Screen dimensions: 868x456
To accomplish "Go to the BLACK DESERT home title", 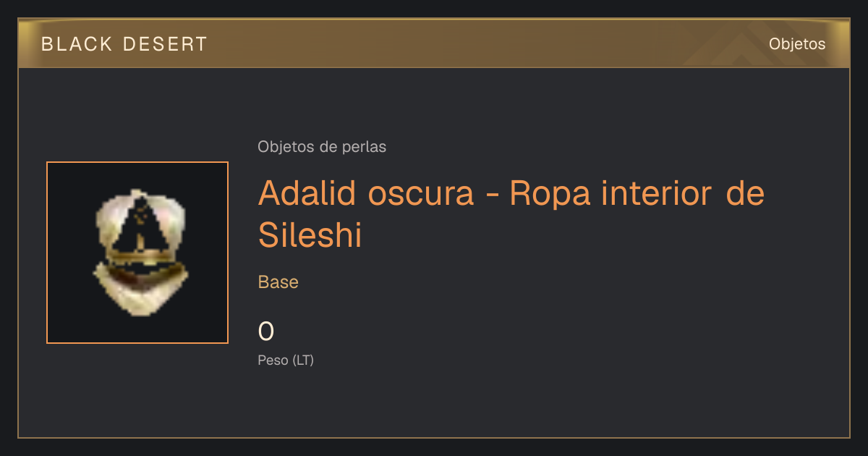I will [124, 44].
